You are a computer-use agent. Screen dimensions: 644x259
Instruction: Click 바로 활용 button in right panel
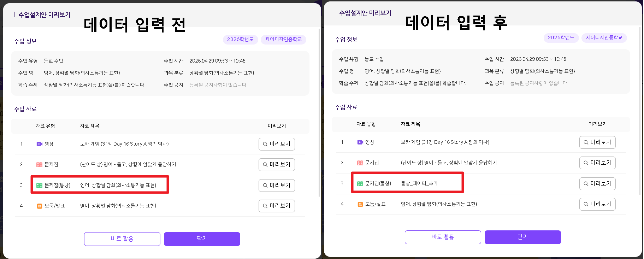tap(443, 237)
